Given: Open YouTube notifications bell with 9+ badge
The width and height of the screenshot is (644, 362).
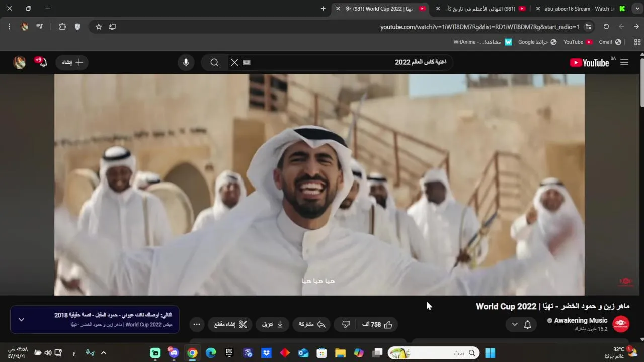Looking at the screenshot, I should tap(42, 62).
